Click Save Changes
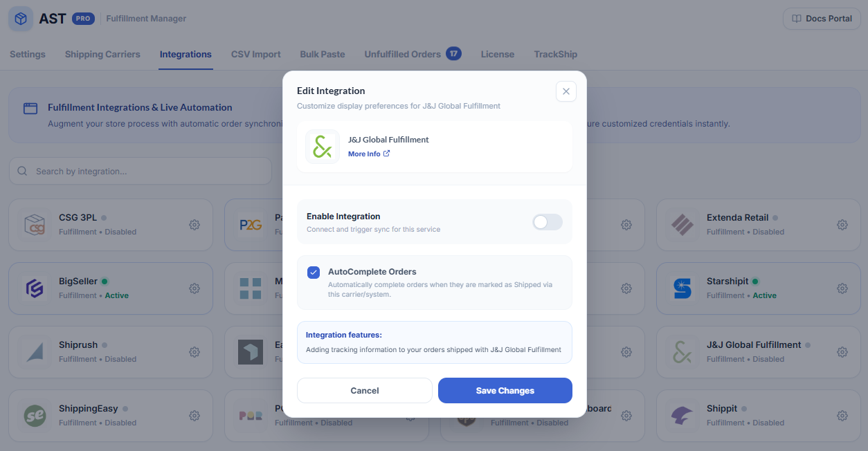This screenshot has height=451, width=868. (x=505, y=390)
